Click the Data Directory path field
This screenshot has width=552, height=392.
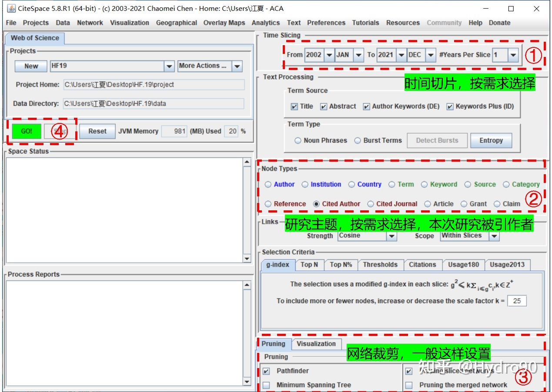click(154, 104)
